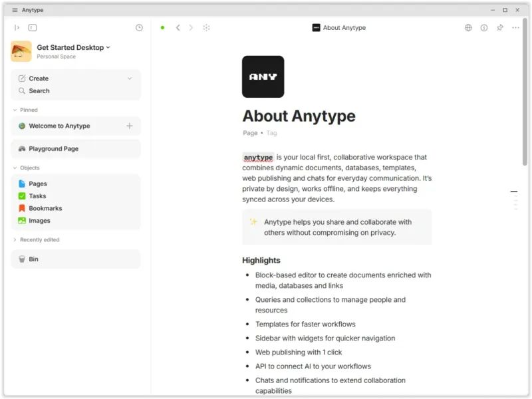This screenshot has height=399, width=532.
Task: Click Sidebar with widgets for quicker navigation bullet
Action: coord(325,338)
